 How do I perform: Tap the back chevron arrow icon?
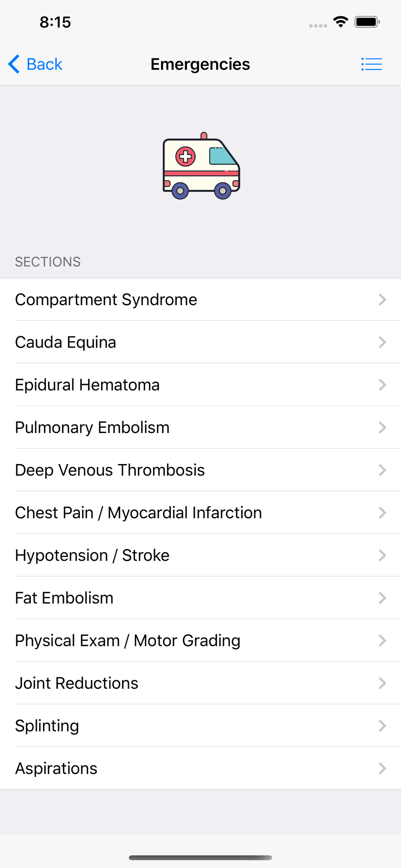[x=14, y=64]
